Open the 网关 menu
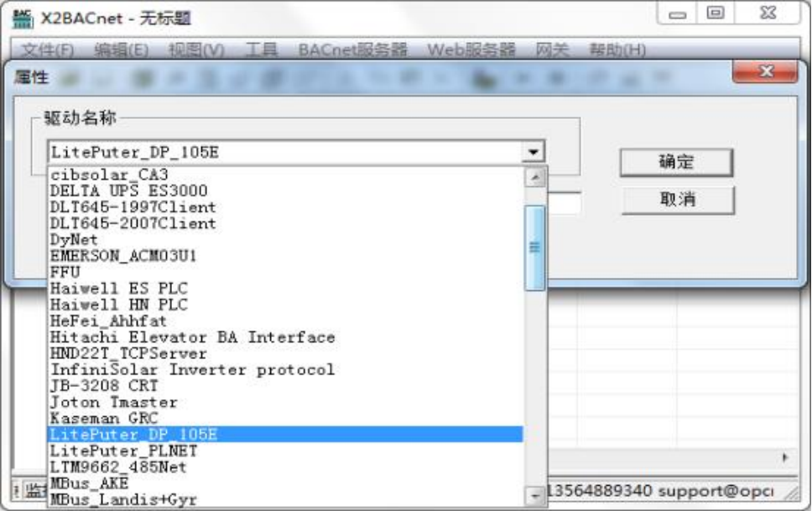Screen dimensions: 812x511 (x=552, y=50)
